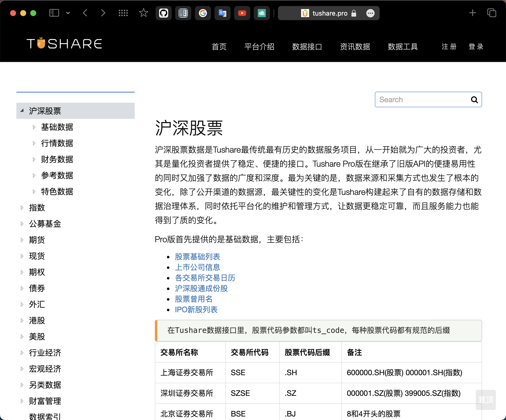The image size is (506, 420).
Task: Open the 各交易所交易日历 link
Action: pos(205,278)
